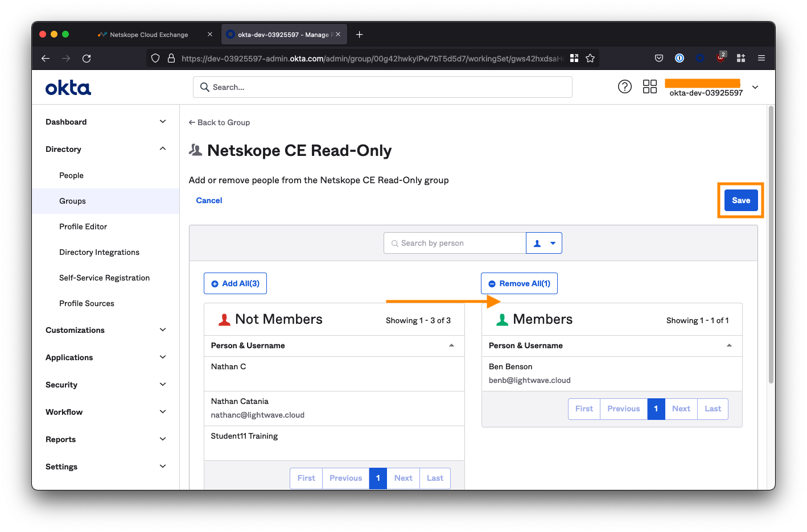The height and width of the screenshot is (532, 807).
Task: Switch to the Netskope Cloud Exchange tab
Action: click(x=149, y=35)
